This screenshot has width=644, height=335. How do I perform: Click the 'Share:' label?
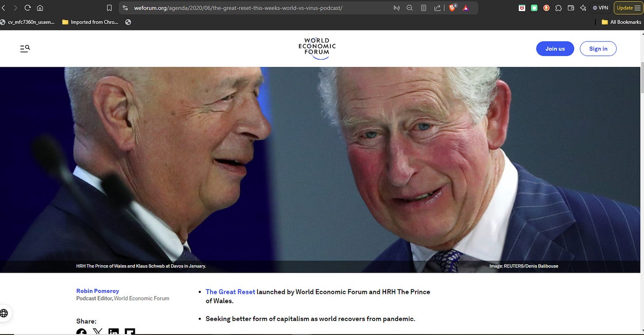pyautogui.click(x=86, y=321)
